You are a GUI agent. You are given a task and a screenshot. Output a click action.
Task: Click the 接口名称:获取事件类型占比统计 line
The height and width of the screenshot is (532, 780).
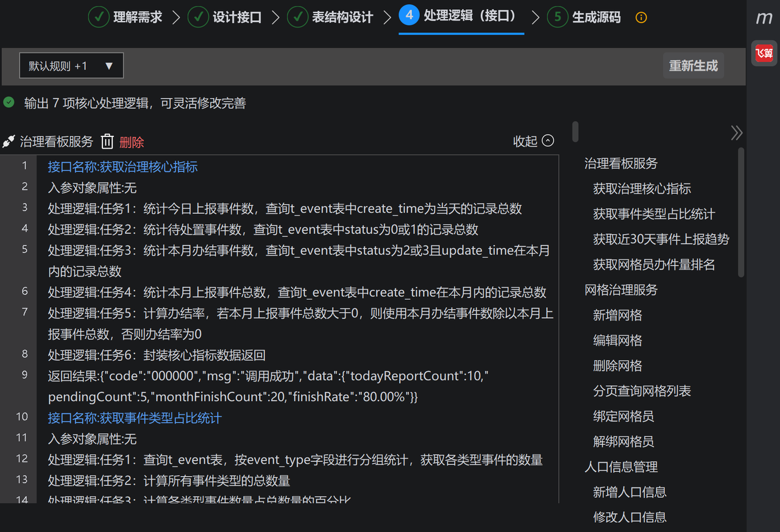135,418
